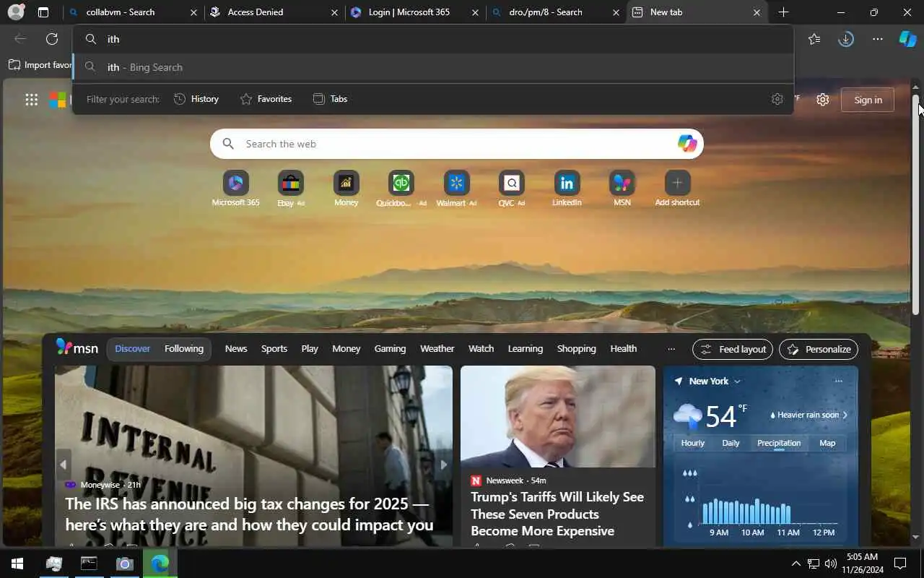Go to previous story in IRS carousel
Viewport: 924px width, 578px height.
pyautogui.click(x=64, y=465)
